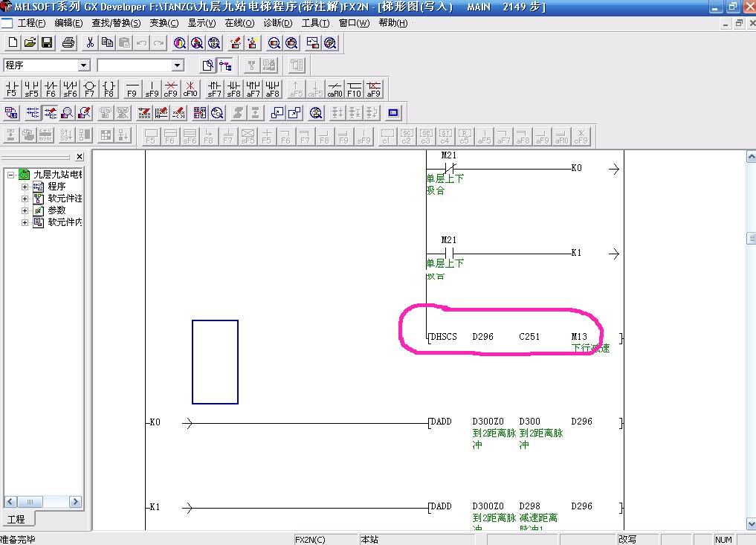Expand the 参数 tree node
The height and width of the screenshot is (545, 756).
25,210
